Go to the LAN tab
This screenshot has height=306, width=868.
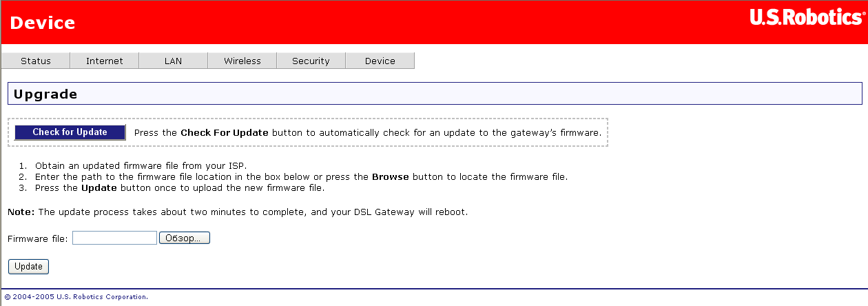click(173, 61)
